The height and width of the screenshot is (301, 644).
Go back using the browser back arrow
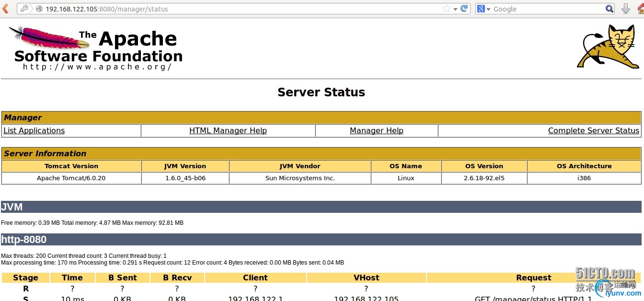(x=5, y=9)
